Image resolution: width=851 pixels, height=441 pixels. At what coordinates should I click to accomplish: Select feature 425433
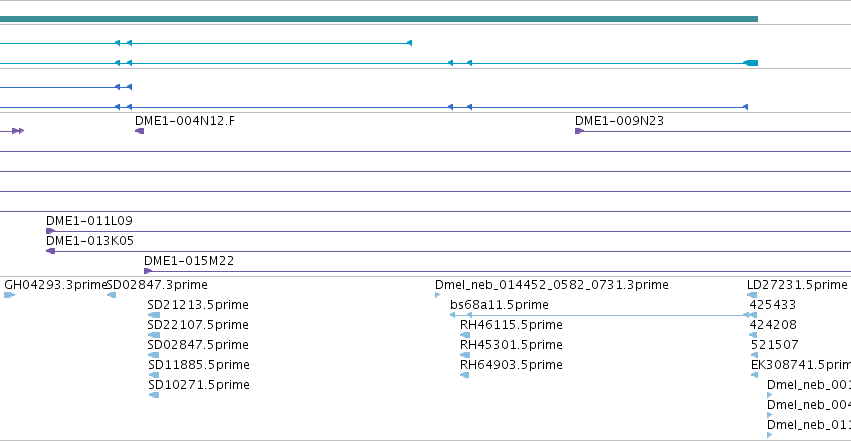pos(773,305)
